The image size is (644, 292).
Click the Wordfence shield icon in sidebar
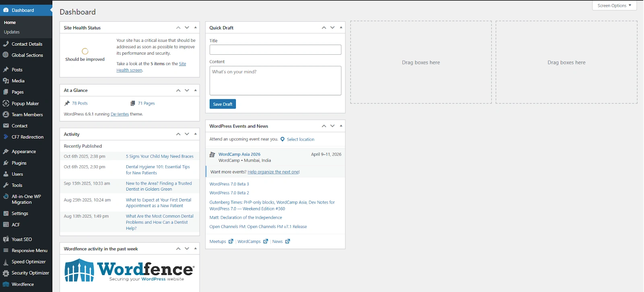click(6, 284)
